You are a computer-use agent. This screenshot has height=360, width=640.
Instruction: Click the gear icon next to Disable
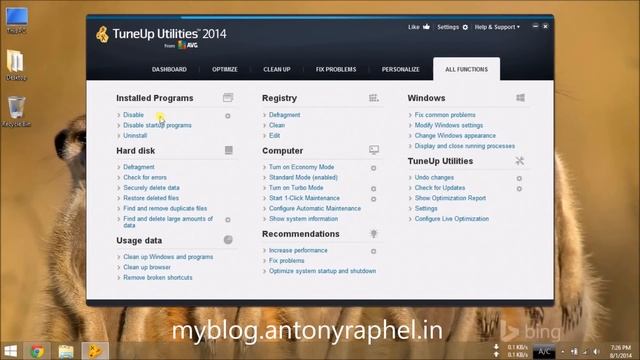[x=228, y=116]
